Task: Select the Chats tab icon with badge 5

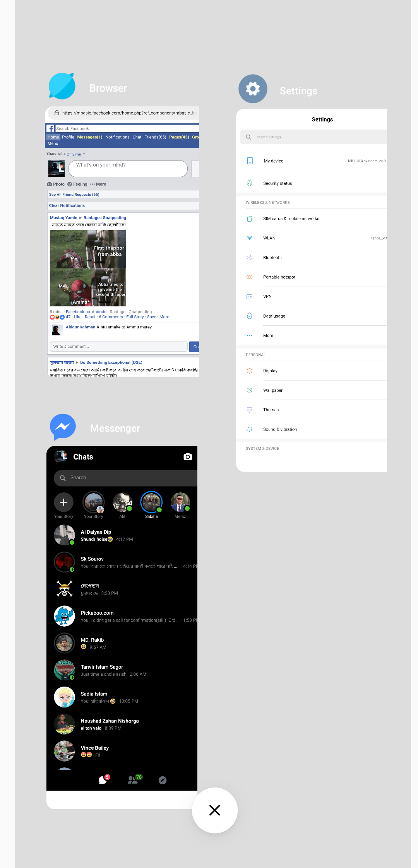Action: click(103, 780)
